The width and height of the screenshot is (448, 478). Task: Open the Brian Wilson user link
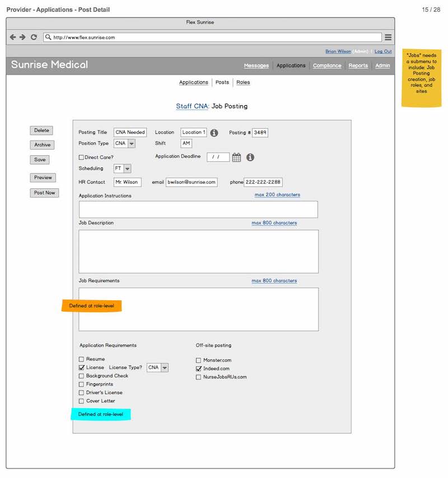[x=338, y=52]
